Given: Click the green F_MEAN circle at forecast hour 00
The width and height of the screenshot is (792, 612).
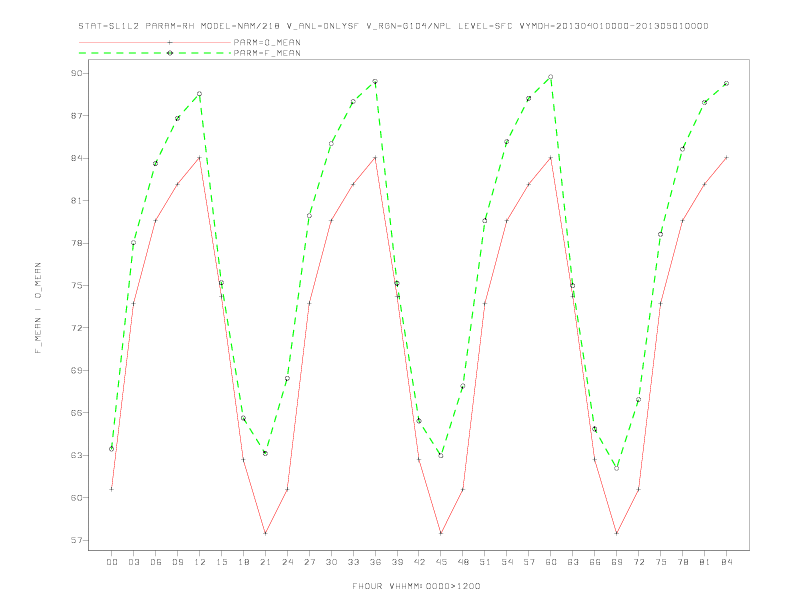Looking at the screenshot, I should [x=112, y=449].
